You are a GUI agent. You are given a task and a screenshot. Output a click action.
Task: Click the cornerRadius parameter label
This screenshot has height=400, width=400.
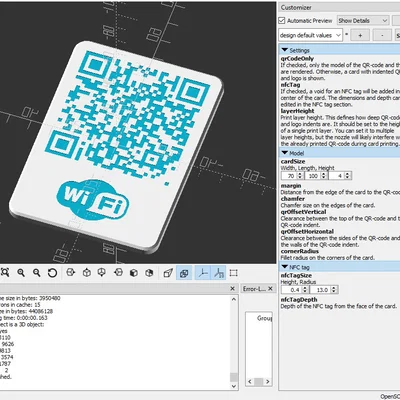300,251
